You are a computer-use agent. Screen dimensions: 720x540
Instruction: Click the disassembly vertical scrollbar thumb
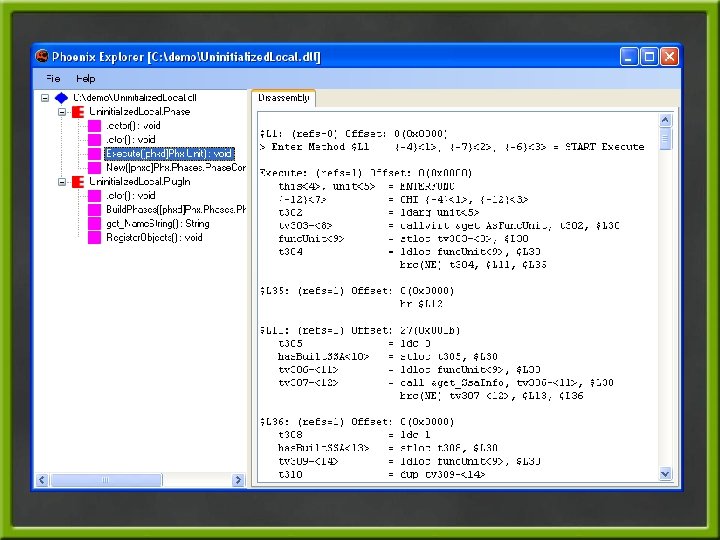click(x=665, y=139)
